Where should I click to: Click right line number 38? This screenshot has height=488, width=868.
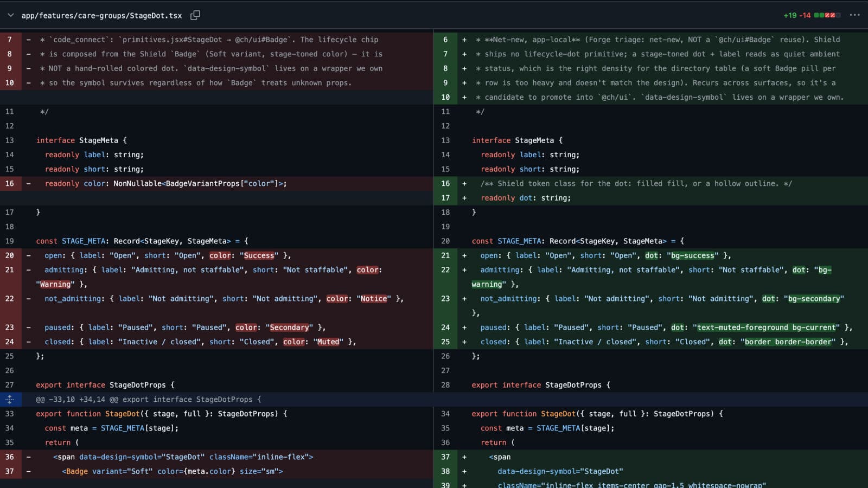pyautogui.click(x=445, y=471)
